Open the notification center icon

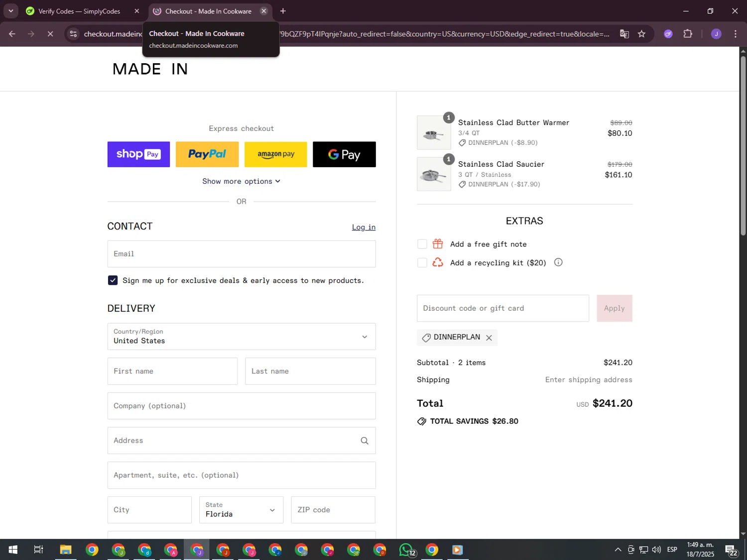(731, 550)
